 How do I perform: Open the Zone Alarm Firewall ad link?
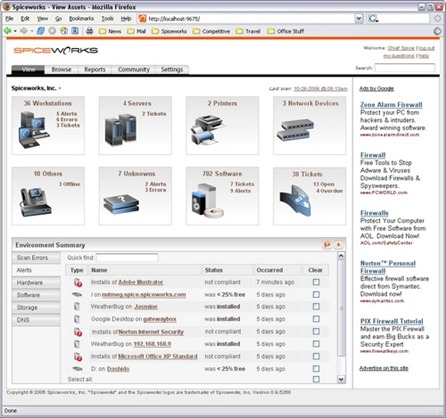click(x=391, y=105)
